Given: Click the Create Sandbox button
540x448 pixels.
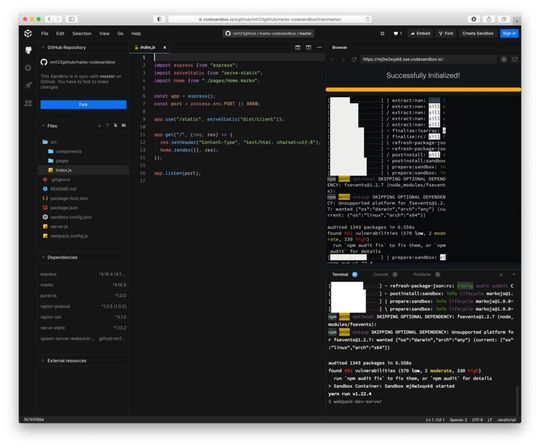Looking at the screenshot, I should point(478,33).
